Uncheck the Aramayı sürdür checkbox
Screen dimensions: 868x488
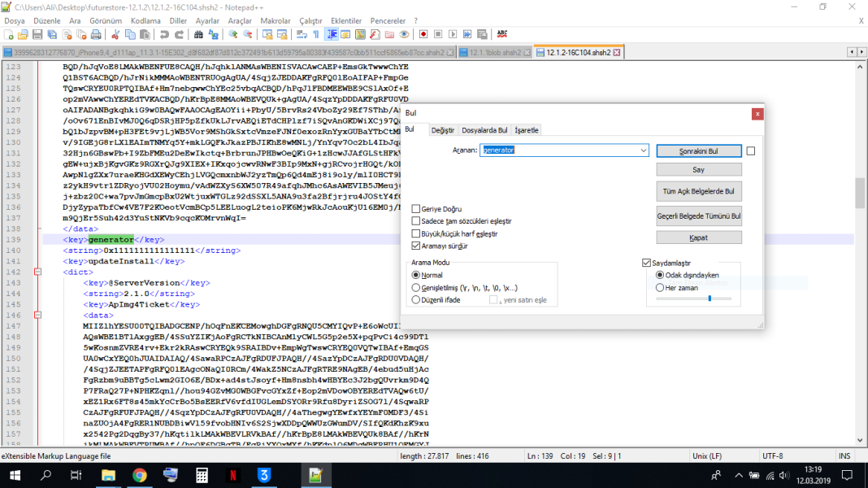coord(416,246)
